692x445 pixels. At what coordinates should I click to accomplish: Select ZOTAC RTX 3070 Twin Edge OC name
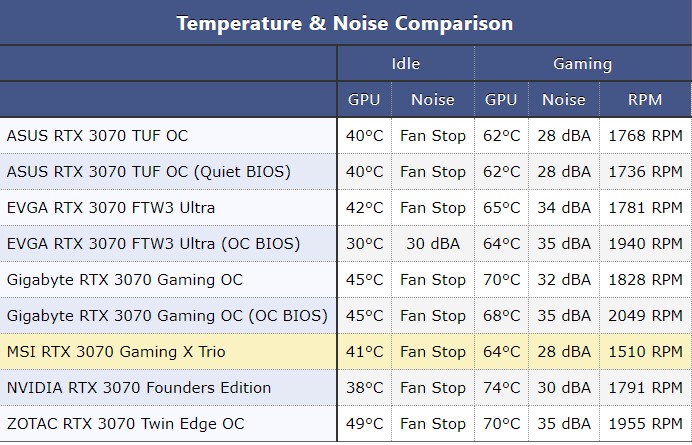click(125, 424)
